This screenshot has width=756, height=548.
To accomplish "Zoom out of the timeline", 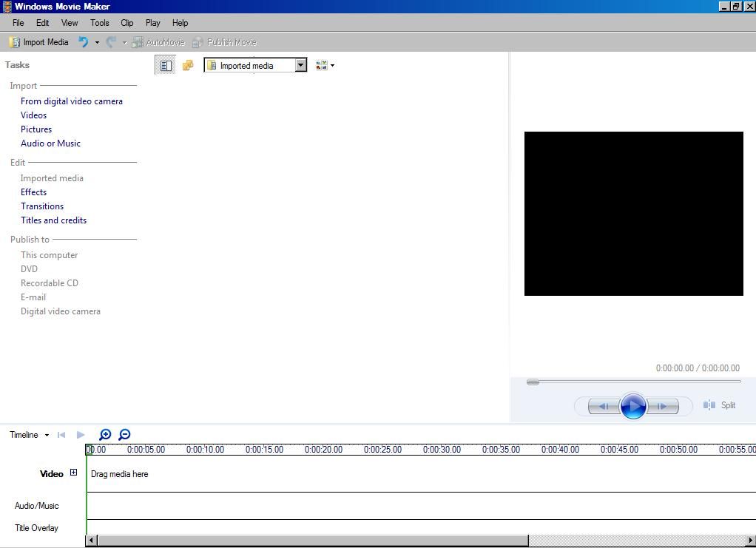I will pos(124,434).
